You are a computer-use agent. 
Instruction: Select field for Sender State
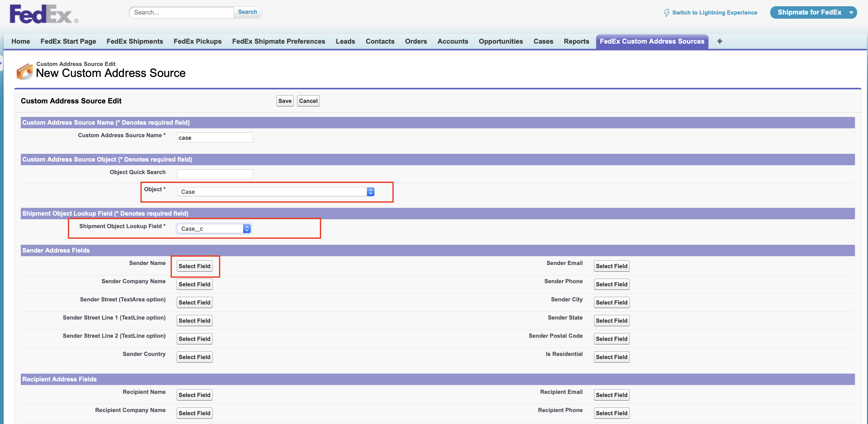click(x=612, y=321)
